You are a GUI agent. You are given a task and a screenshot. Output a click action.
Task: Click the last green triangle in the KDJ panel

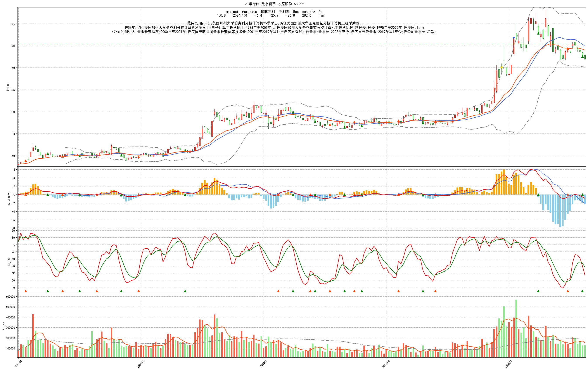tap(582, 291)
